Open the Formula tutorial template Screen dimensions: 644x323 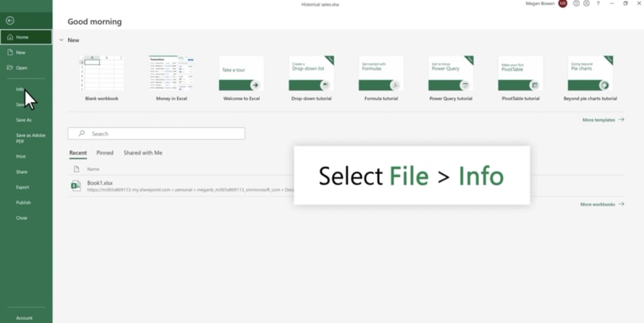click(380, 78)
